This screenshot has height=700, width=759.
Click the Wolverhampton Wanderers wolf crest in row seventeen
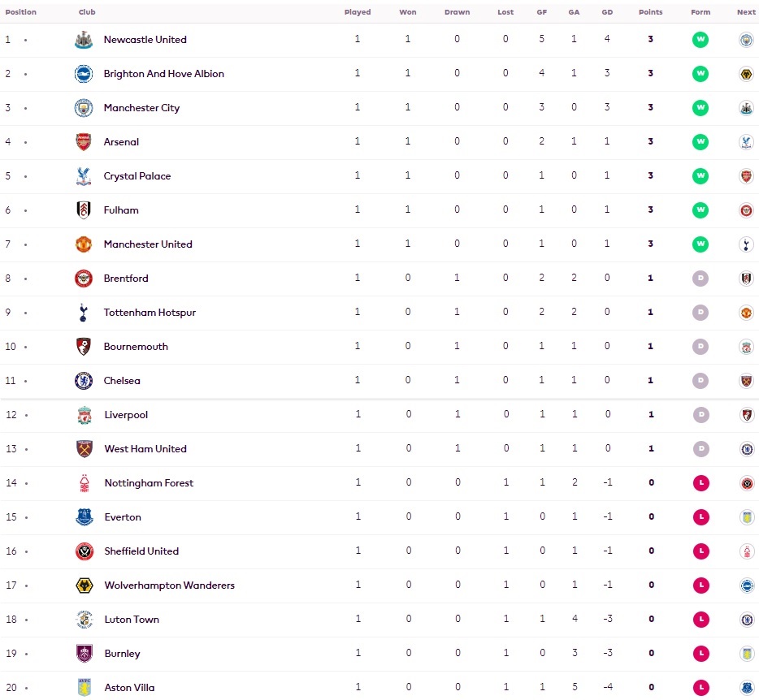tap(85, 585)
